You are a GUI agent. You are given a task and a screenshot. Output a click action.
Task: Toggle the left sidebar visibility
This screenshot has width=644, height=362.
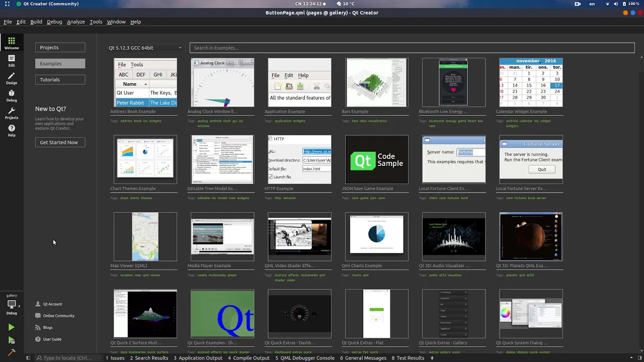click(28, 358)
